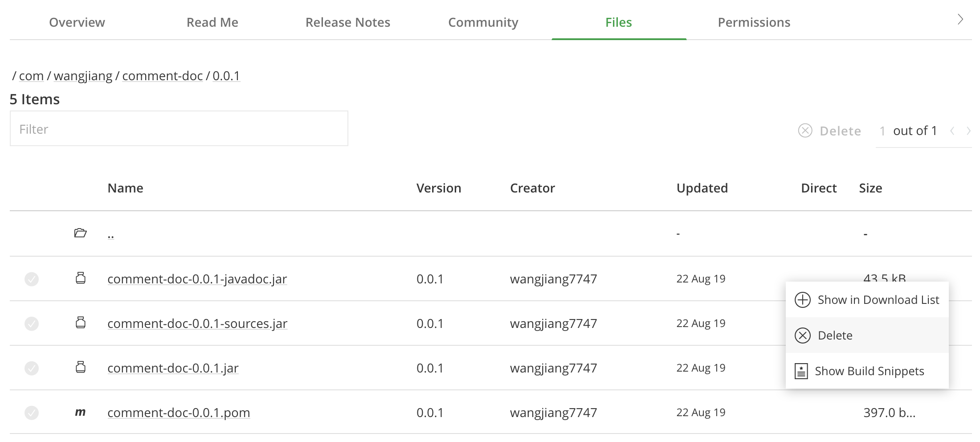980x442 pixels.
Task: Click the jar icon beside comment-doc-0.0.1-sources.jar
Action: tap(81, 323)
